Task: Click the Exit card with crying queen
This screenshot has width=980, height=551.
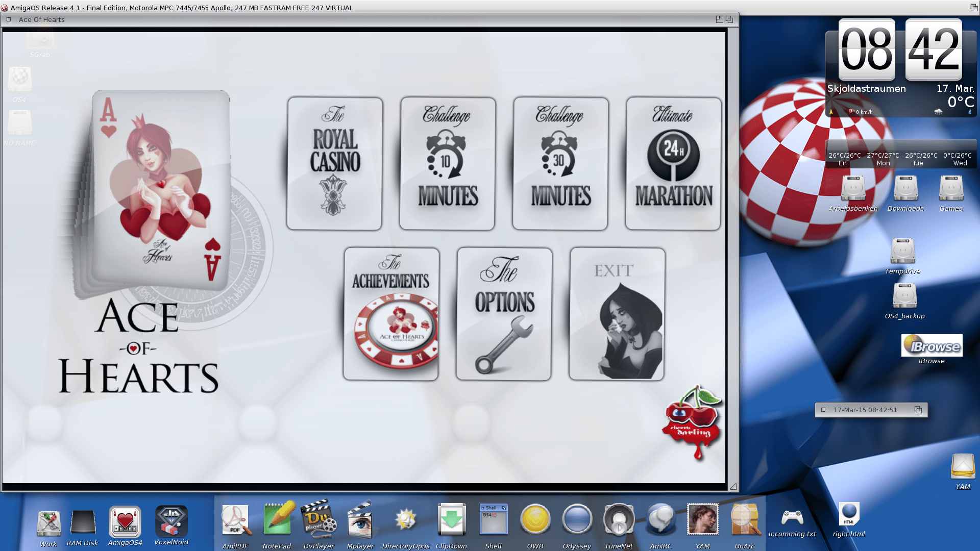Action: pos(617,314)
